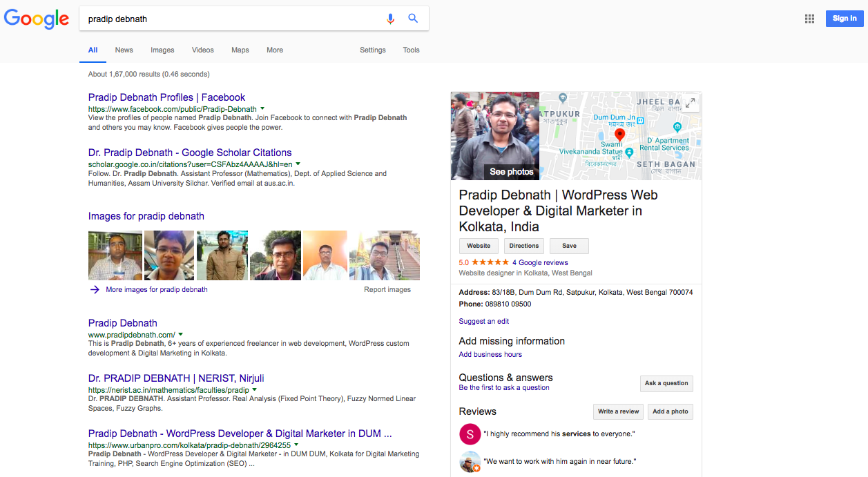
Task: Click the red map pin marker
Action: coord(619,134)
